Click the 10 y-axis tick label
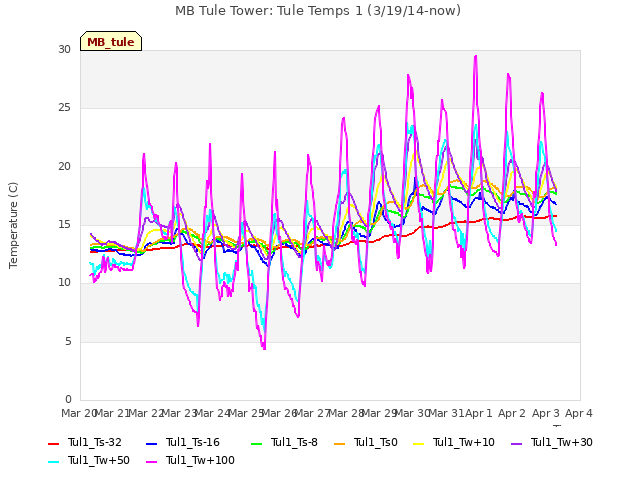The width and height of the screenshot is (640, 480). (64, 282)
